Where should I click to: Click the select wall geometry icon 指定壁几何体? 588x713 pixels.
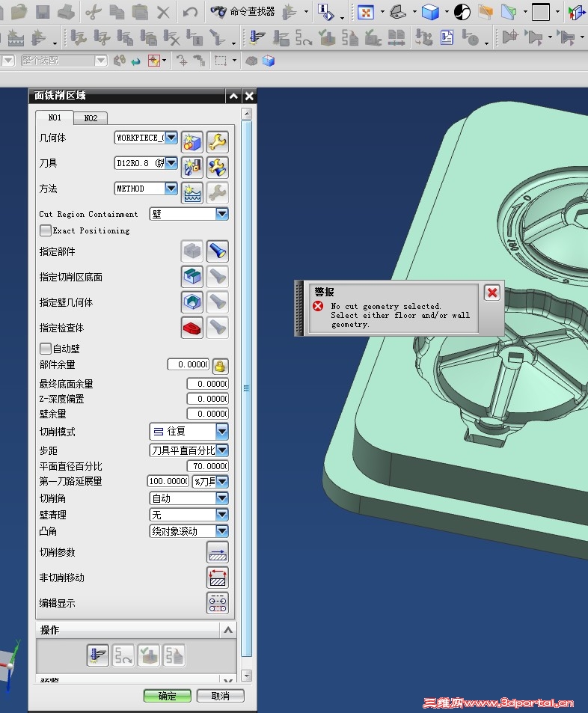[x=192, y=302]
